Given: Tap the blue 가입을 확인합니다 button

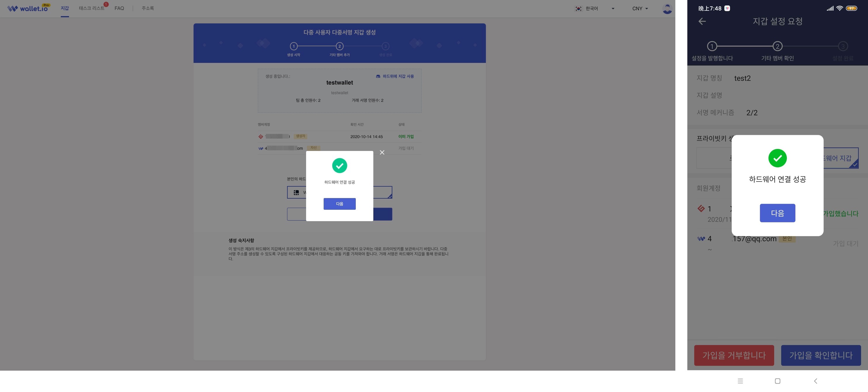Looking at the screenshot, I should [x=820, y=355].
